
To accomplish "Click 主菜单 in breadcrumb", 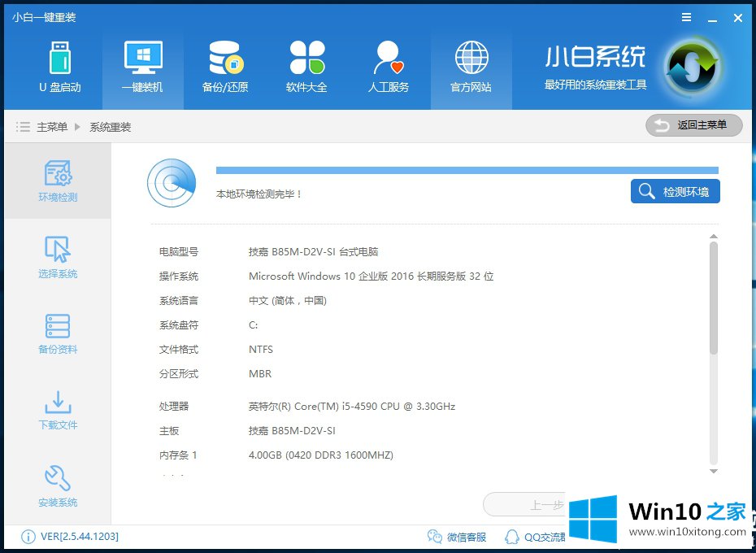I will click(52, 127).
